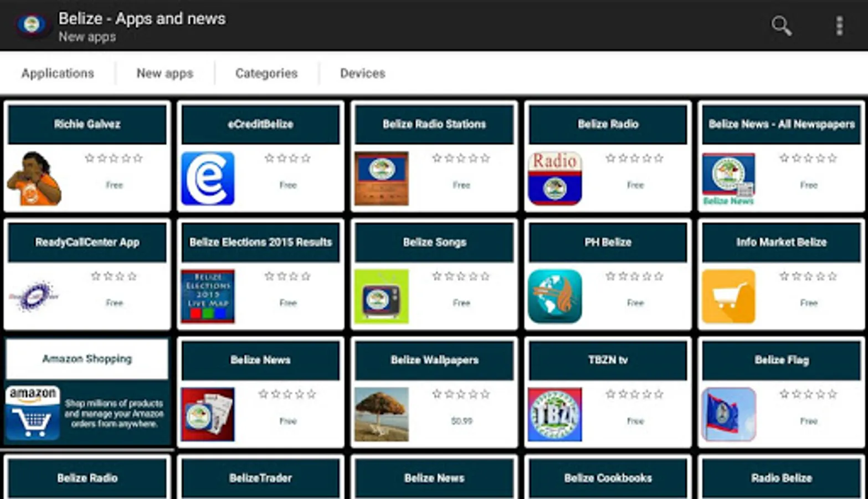Open Radio Belize app card
The width and height of the screenshot is (868, 499).
(782, 477)
